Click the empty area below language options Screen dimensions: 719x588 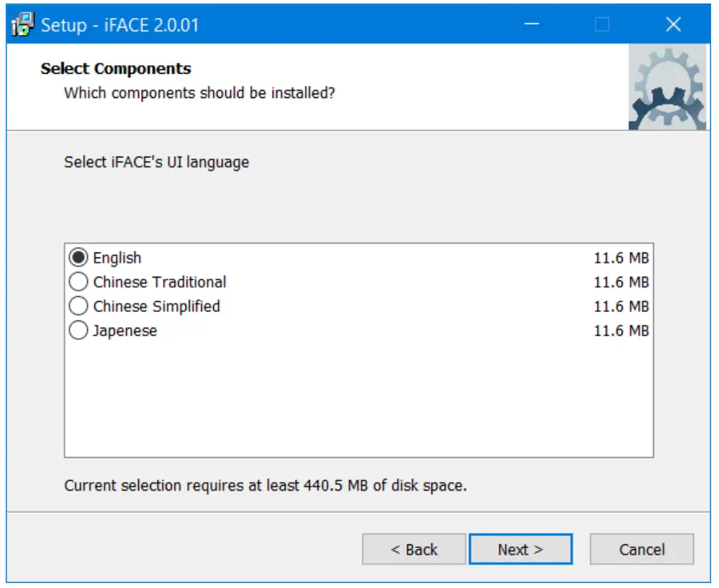(358, 401)
